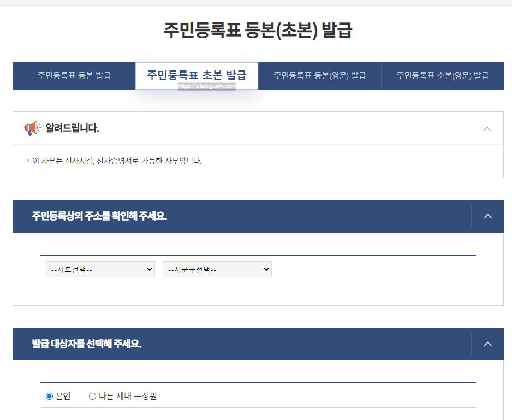Select the 주민등록표 초본 발급 tab
Screen dimensions: 512x420
tap(197, 76)
